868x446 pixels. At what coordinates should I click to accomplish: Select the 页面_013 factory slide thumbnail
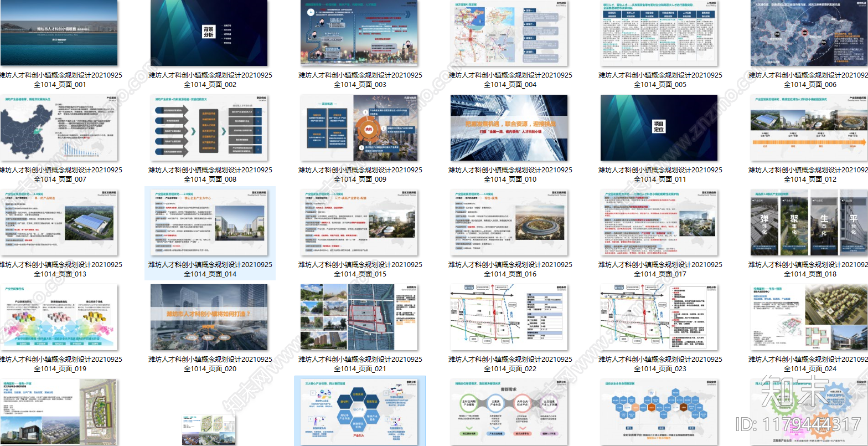point(59,223)
